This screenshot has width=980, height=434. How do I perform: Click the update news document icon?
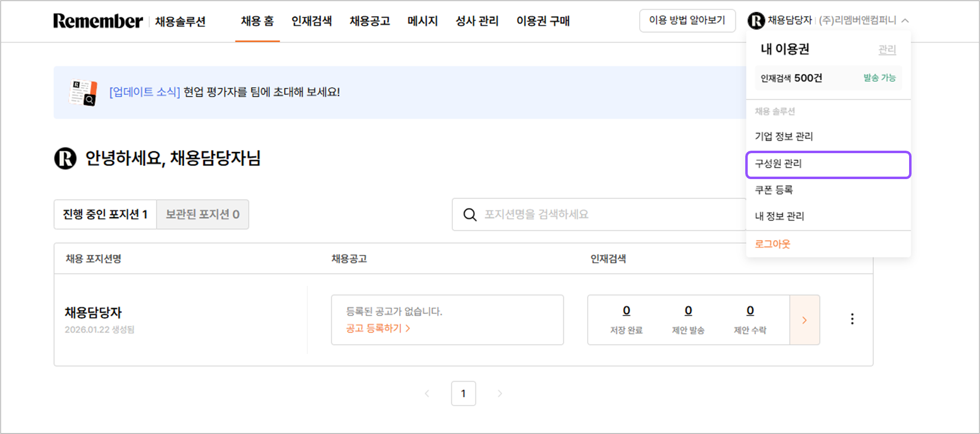[83, 92]
